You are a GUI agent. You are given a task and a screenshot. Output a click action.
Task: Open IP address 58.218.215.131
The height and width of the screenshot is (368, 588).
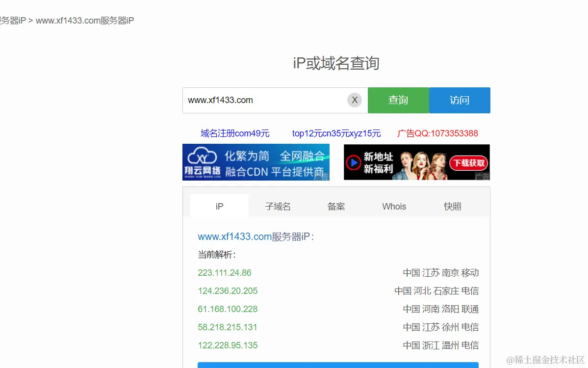point(228,327)
